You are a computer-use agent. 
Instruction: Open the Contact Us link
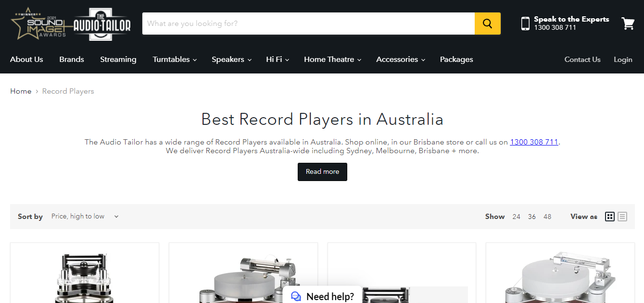tap(582, 60)
